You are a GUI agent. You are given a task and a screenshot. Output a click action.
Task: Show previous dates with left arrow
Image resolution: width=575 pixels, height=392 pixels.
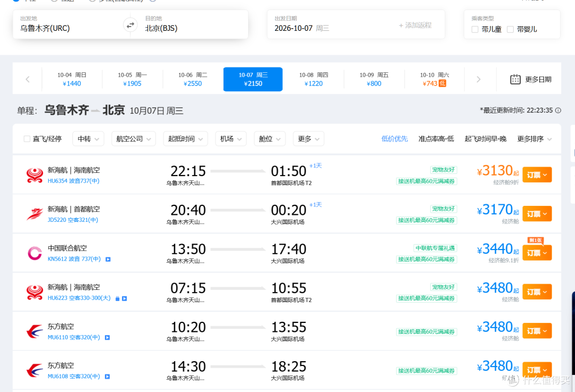(28, 79)
